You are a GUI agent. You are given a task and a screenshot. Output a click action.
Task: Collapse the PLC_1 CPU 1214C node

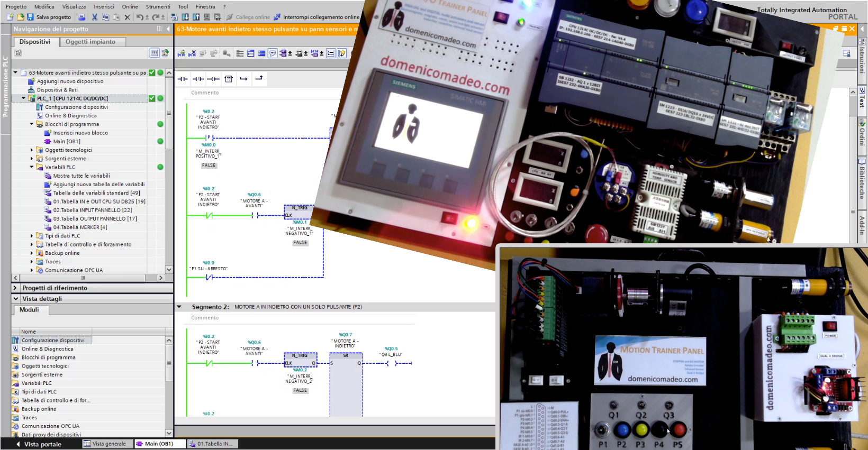click(23, 98)
